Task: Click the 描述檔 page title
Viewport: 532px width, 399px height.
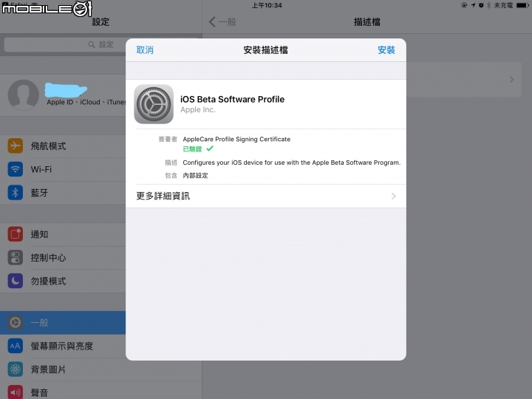Action: tap(367, 22)
